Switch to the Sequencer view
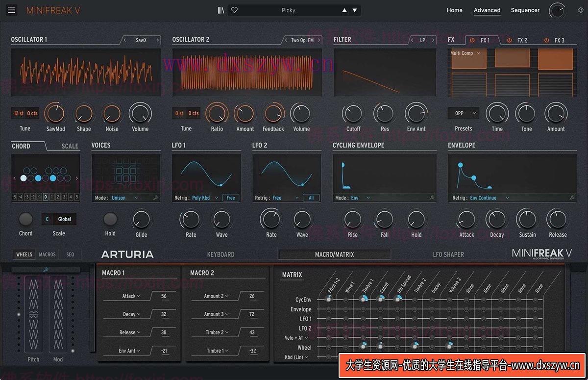Image resolution: width=588 pixels, height=380 pixels. pyautogui.click(x=525, y=10)
